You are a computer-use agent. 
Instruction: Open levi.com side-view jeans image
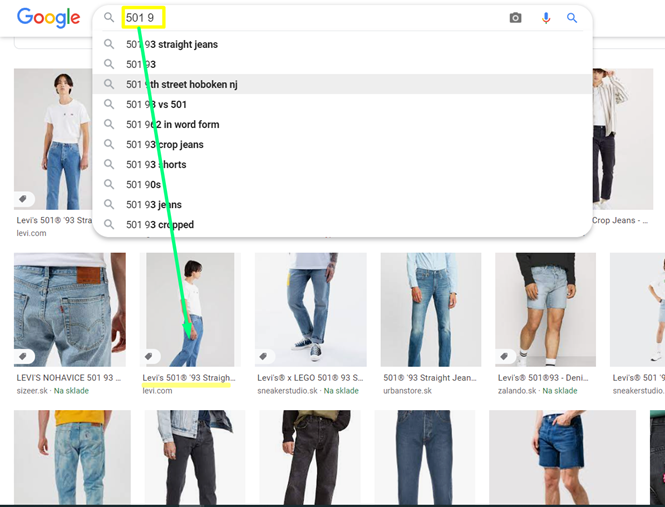pyautogui.click(x=190, y=310)
